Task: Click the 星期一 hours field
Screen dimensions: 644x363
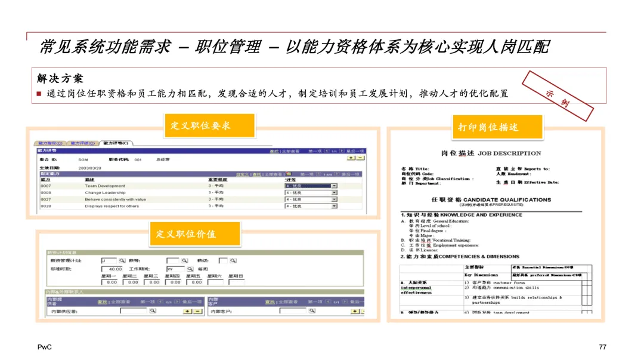Action: coord(109,282)
